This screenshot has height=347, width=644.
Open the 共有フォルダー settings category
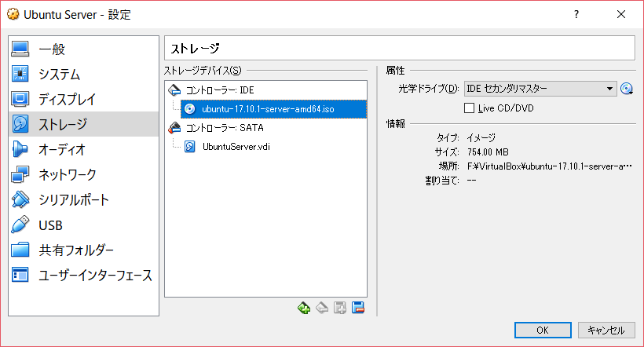click(83, 250)
